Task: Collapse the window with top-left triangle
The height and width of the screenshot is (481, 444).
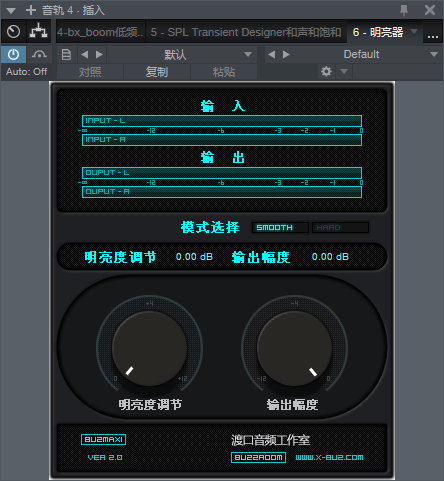Action: pos(11,11)
